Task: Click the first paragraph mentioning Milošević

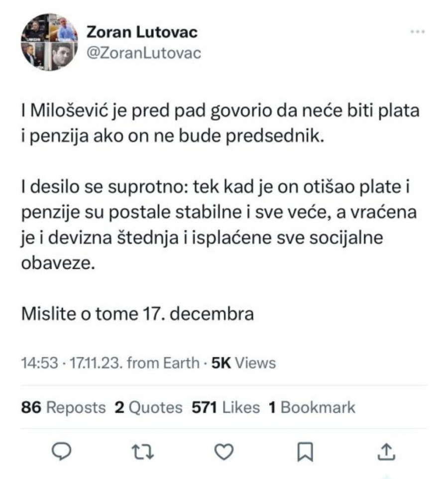Action: [220, 123]
